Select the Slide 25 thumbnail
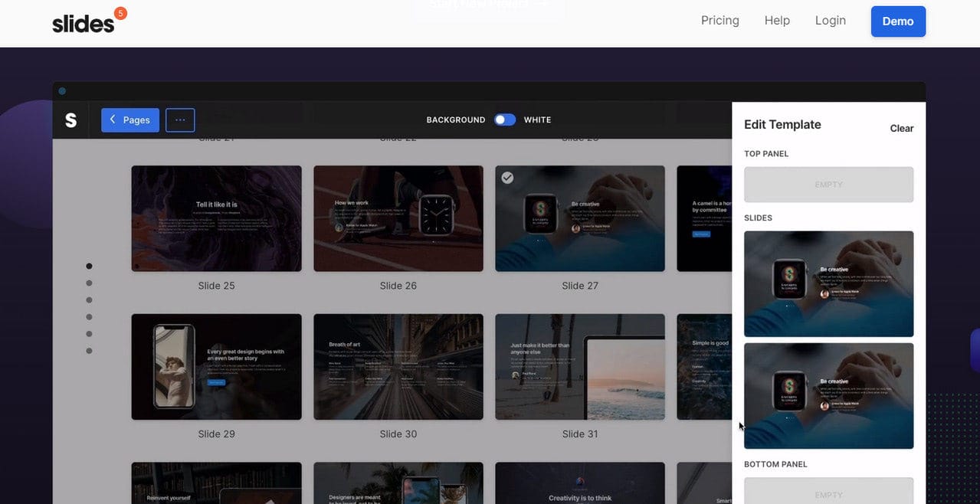The width and height of the screenshot is (980, 504). [216, 218]
